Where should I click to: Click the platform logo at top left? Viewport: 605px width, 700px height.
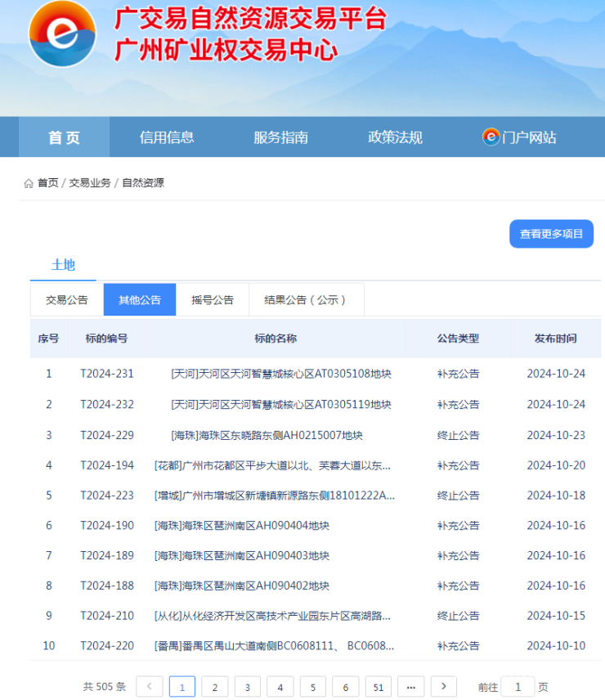pos(62,33)
